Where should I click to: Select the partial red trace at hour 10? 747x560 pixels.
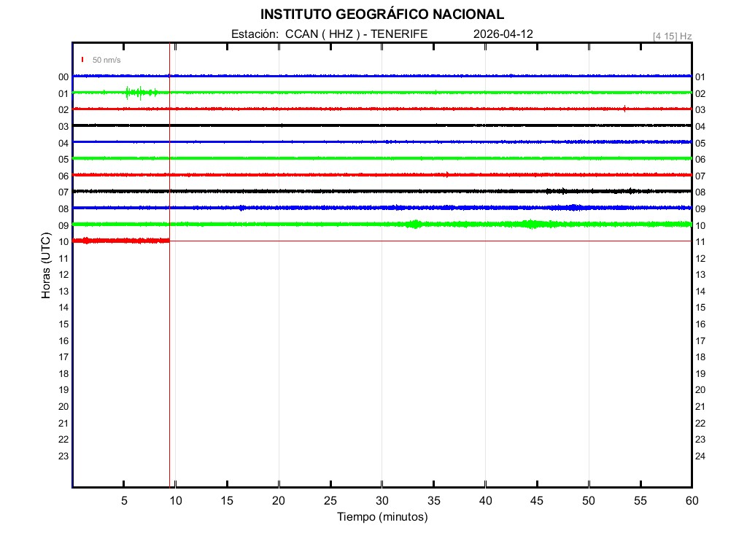[120, 241]
